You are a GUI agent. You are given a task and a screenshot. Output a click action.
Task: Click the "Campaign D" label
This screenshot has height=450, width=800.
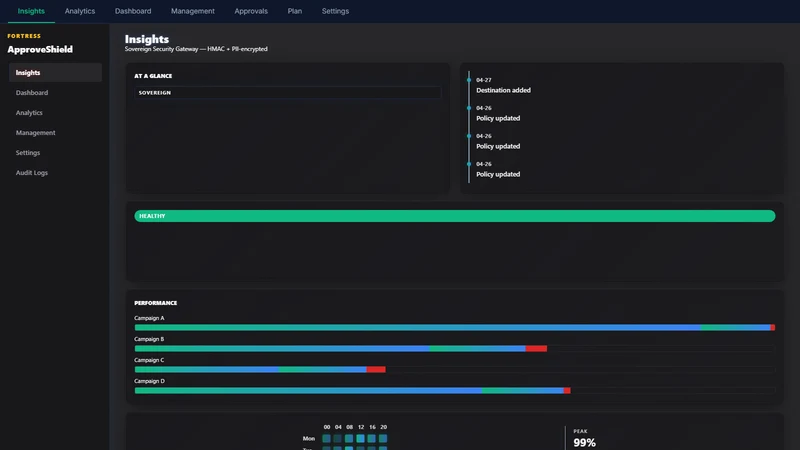point(149,381)
